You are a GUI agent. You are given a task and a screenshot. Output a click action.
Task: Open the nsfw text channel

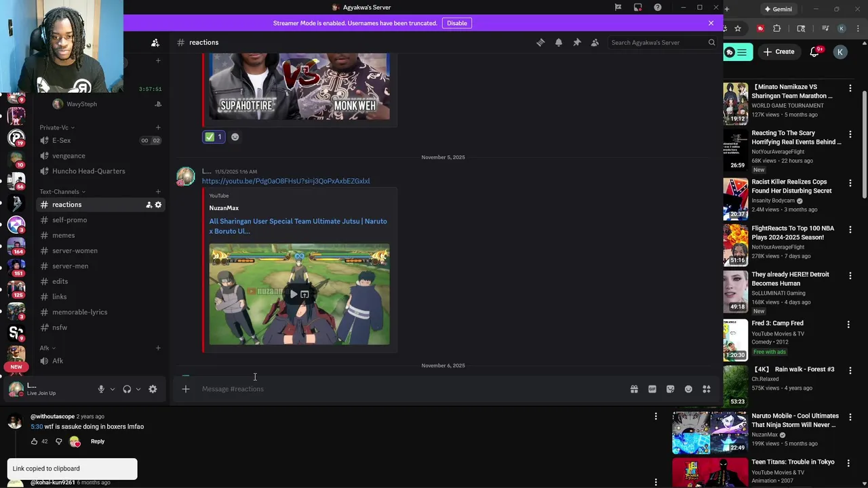tap(100, 327)
